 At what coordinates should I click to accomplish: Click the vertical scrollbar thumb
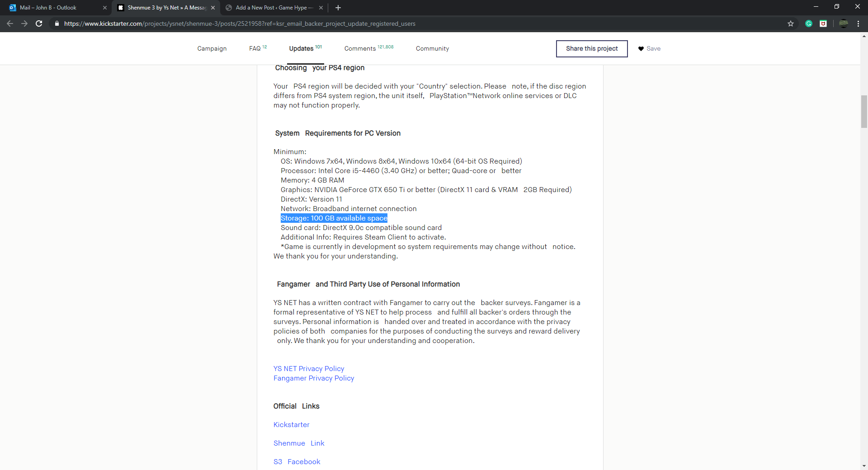coord(864,112)
